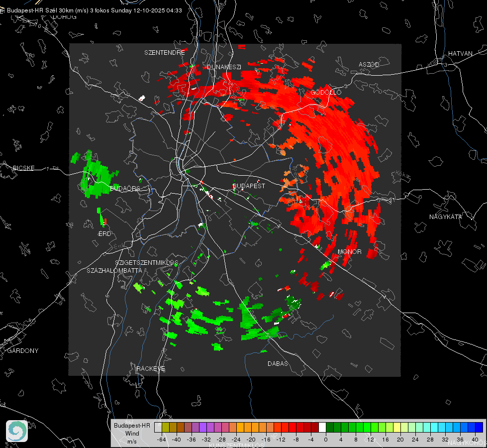Click the DUNAKESZI city label
Image resolution: width=487 pixels, height=448 pixels.
[x=224, y=67]
